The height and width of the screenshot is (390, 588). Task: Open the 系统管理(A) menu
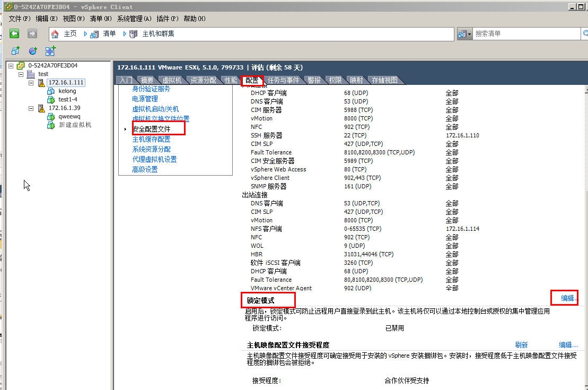pos(134,19)
